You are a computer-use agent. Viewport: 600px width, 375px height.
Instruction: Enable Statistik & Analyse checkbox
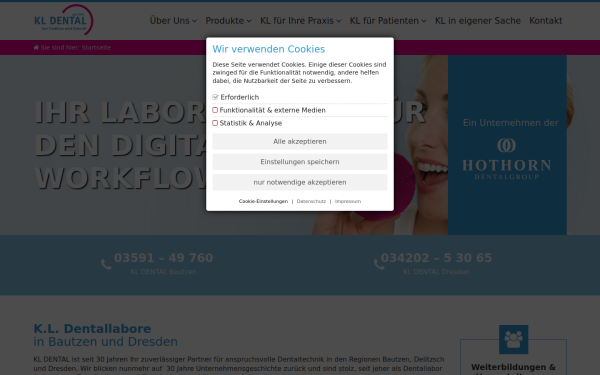215,123
